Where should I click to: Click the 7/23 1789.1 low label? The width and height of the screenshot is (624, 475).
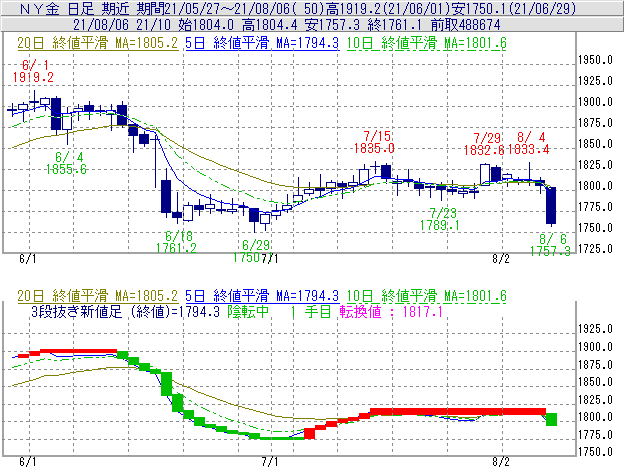pyautogui.click(x=440, y=219)
